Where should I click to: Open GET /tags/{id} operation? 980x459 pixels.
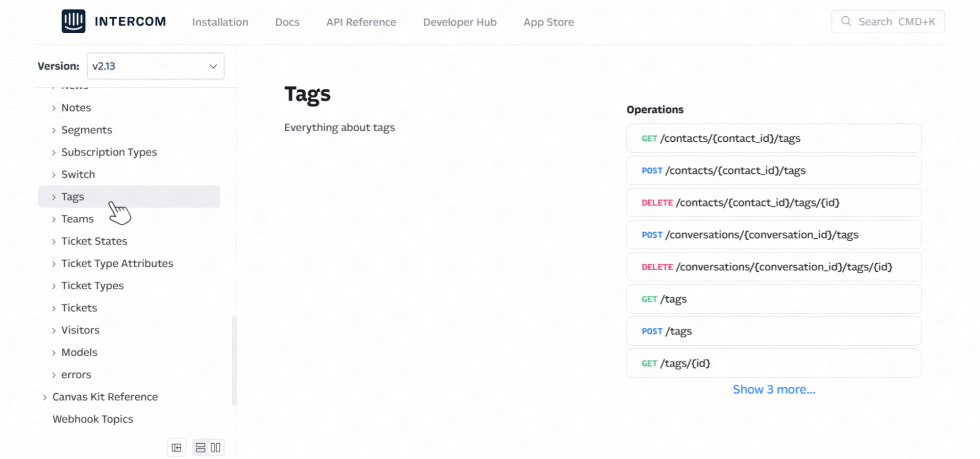[774, 363]
